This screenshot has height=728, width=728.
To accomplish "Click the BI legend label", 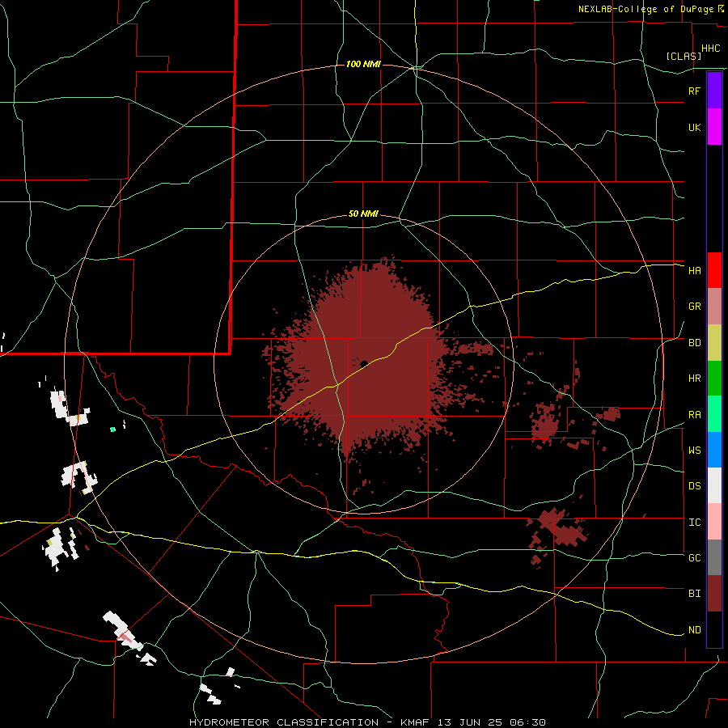I will pyautogui.click(x=694, y=594).
